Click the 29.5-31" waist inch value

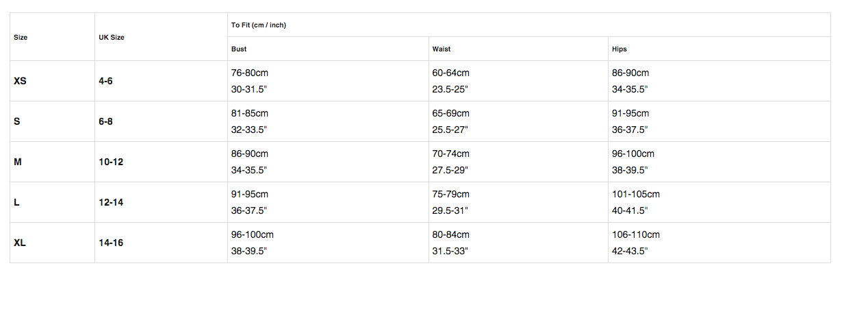[450, 210]
